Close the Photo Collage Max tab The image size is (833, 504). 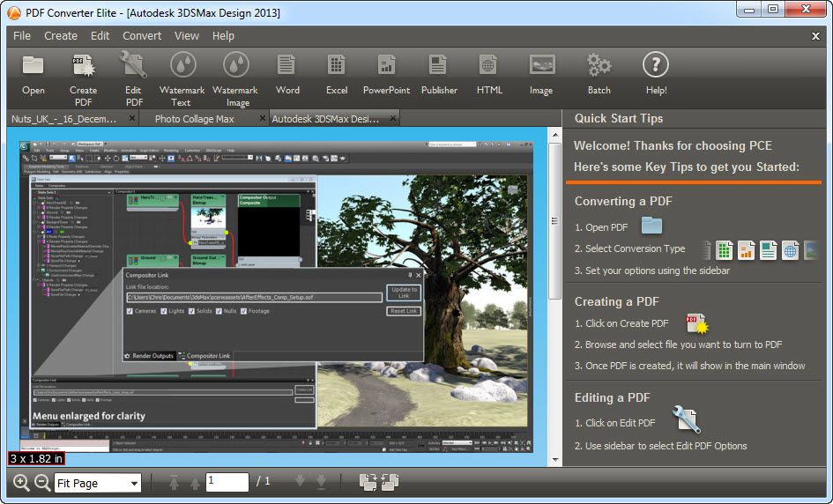click(x=263, y=118)
